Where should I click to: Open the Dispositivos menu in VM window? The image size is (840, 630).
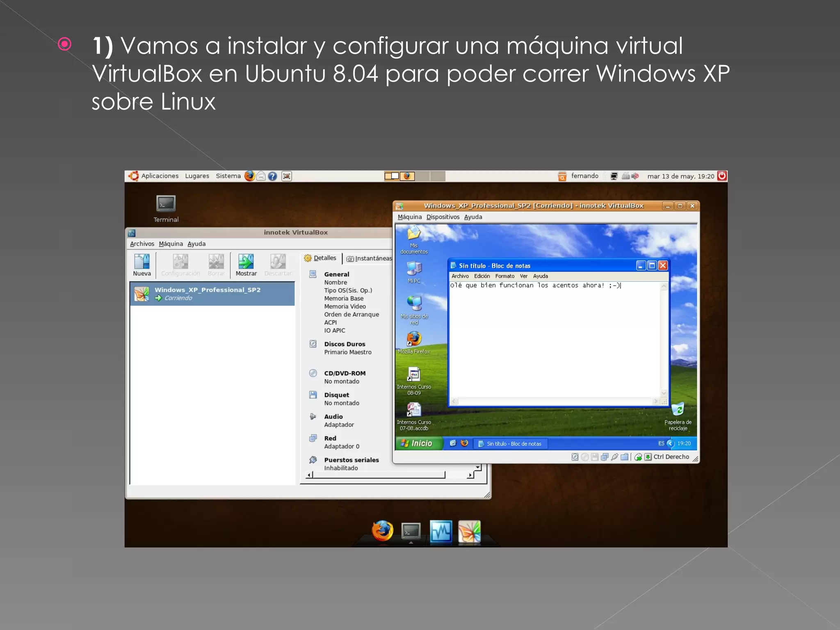coord(443,217)
